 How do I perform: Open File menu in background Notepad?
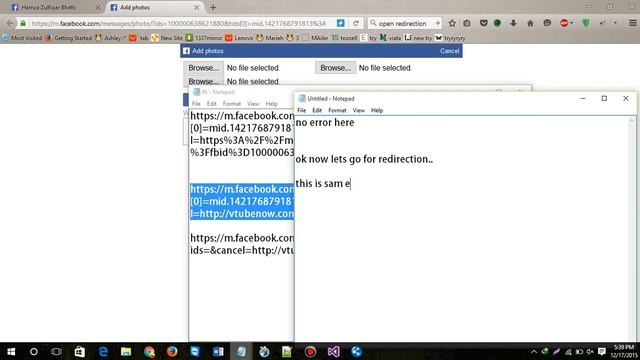[x=196, y=104]
